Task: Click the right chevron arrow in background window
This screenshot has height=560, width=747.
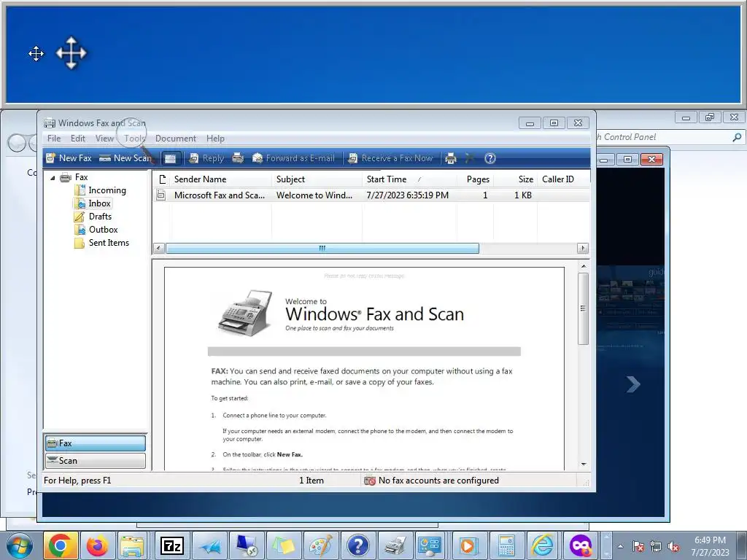Action: 633,384
